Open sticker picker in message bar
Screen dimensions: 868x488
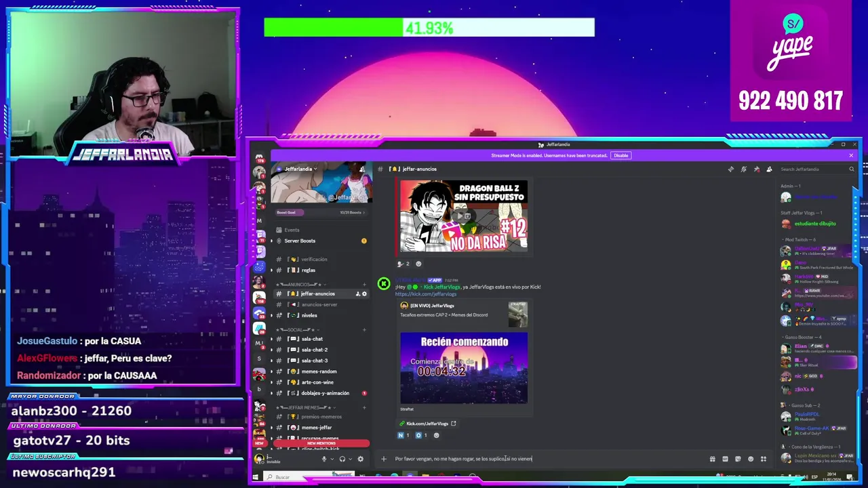(738, 459)
